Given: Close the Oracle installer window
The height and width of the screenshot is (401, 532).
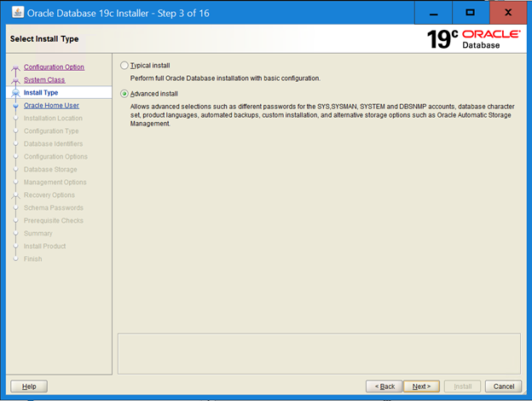Looking at the screenshot, I should pos(508,13).
